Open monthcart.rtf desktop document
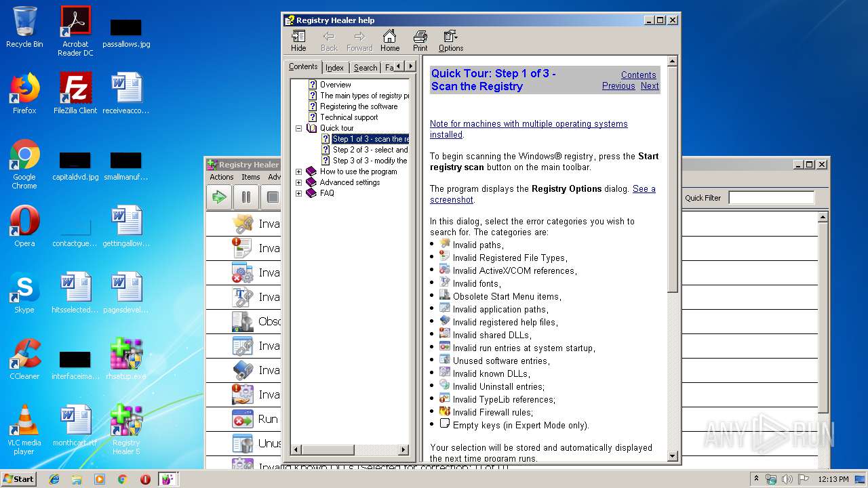The width and height of the screenshot is (868, 488). [75, 426]
